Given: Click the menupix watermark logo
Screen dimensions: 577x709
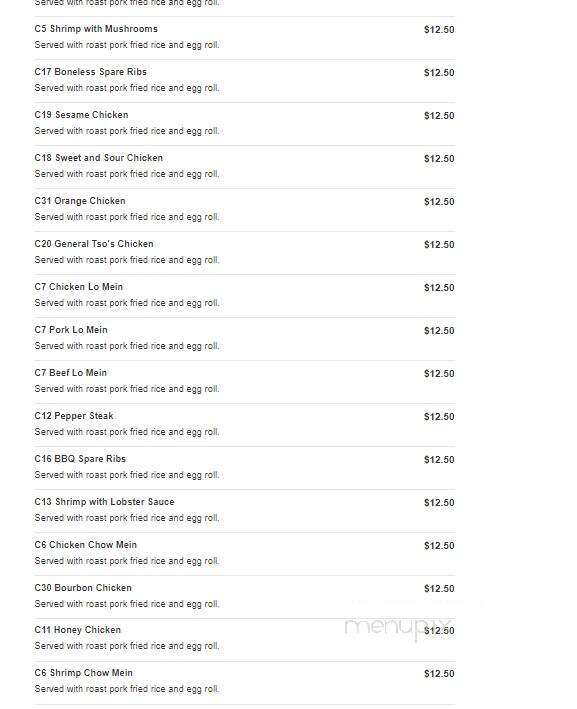Looking at the screenshot, I should 398,628.
